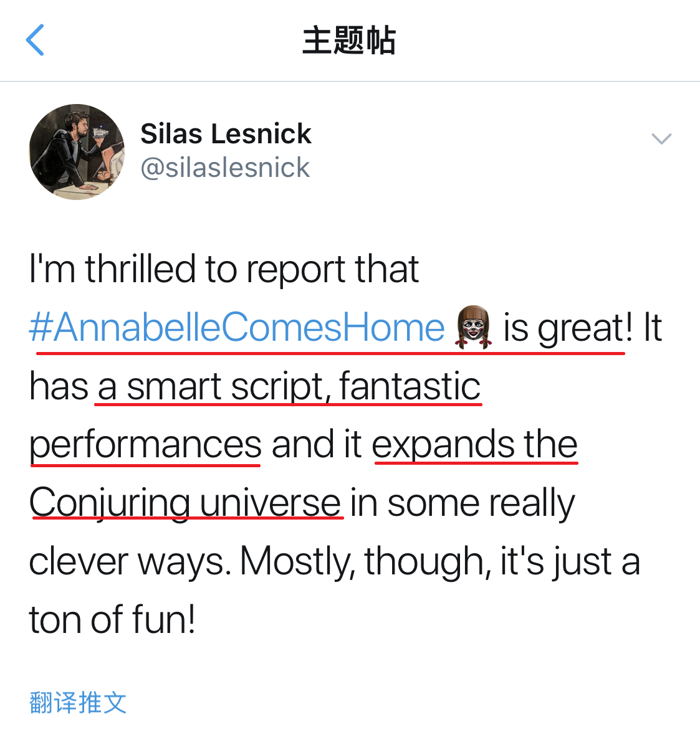This screenshot has width=700, height=737.
Task: Click the closing line "ton of fun!"
Action: pyautogui.click(x=113, y=621)
